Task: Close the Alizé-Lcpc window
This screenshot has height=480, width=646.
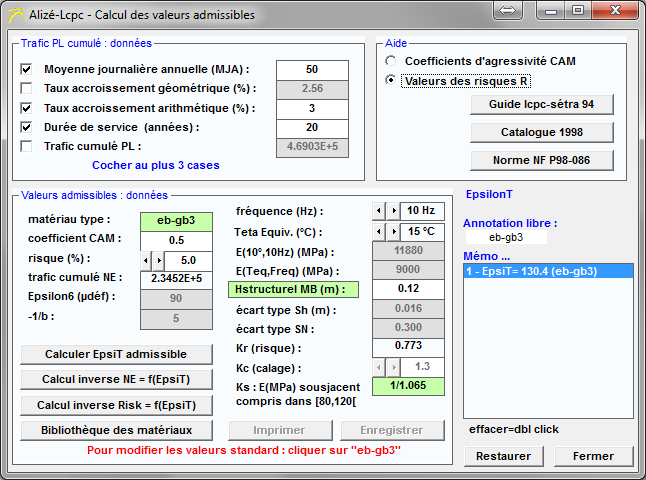Action: [616, 10]
